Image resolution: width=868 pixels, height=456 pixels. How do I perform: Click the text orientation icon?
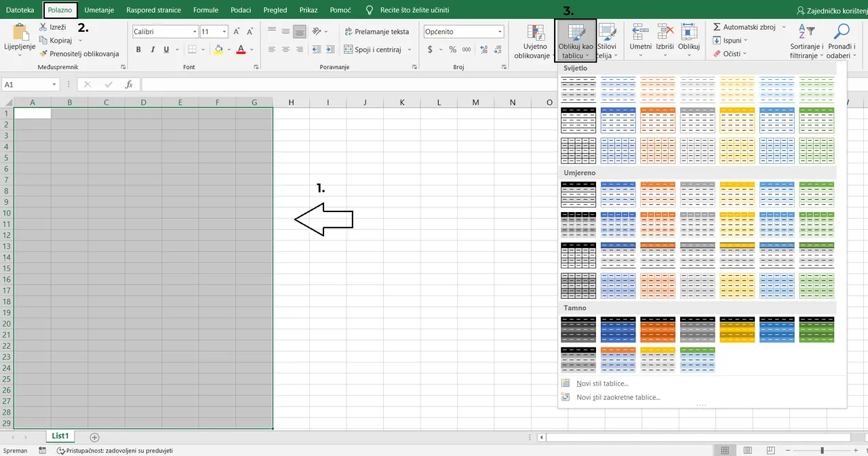pyautogui.click(x=317, y=31)
